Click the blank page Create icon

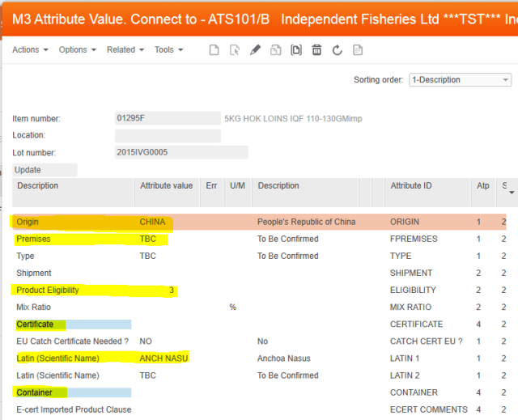click(214, 50)
